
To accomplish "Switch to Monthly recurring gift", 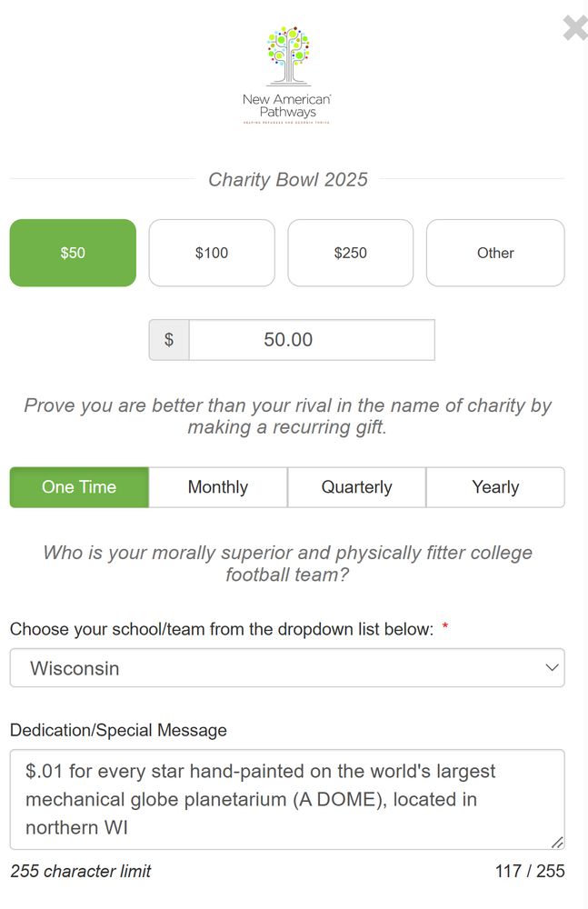I will tap(218, 487).
